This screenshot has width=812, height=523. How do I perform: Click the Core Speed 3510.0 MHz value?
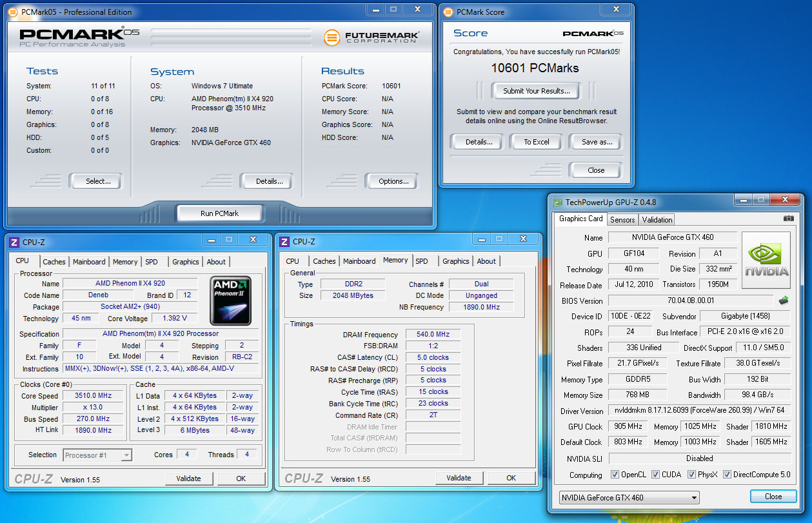93,396
